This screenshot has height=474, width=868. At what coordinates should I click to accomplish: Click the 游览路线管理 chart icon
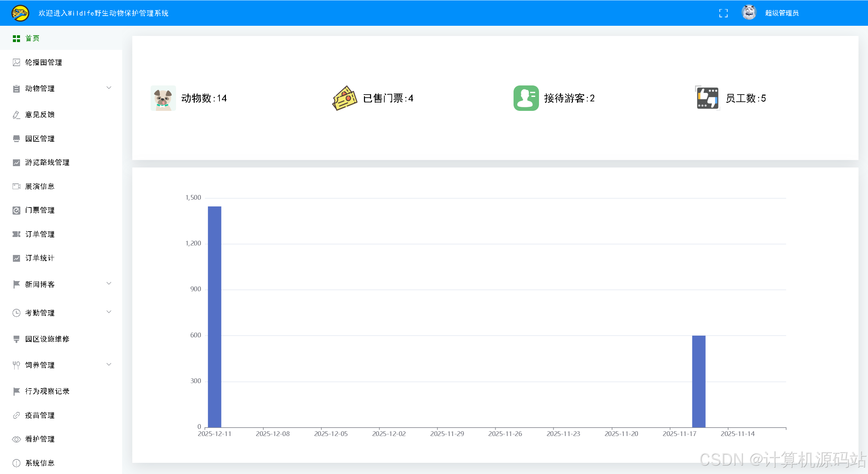pos(16,162)
